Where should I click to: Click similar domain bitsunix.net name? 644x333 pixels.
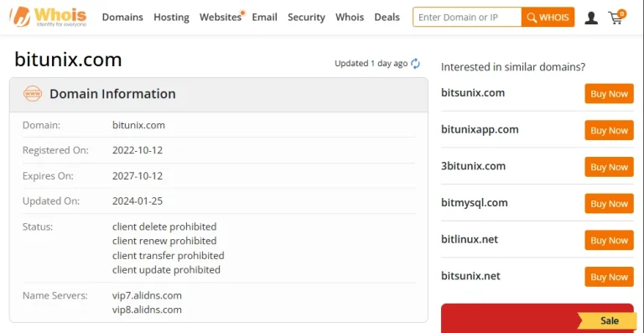tap(470, 276)
